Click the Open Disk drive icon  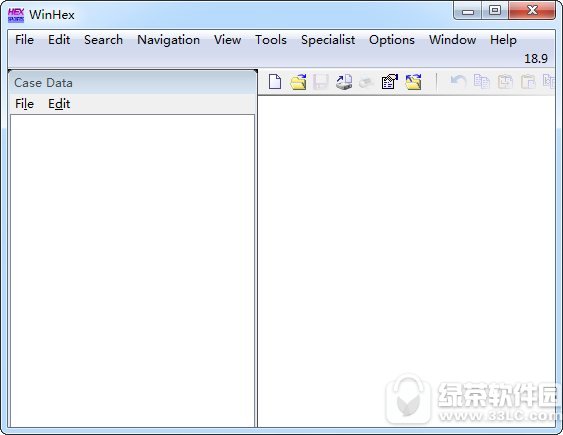tap(344, 82)
